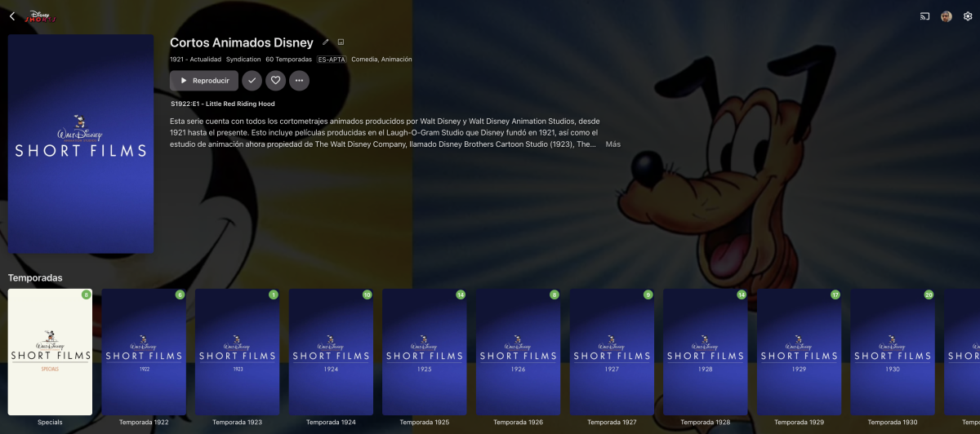Image resolution: width=980 pixels, height=434 pixels.
Task: Click the Temporada 1928 label
Action: pos(706,423)
